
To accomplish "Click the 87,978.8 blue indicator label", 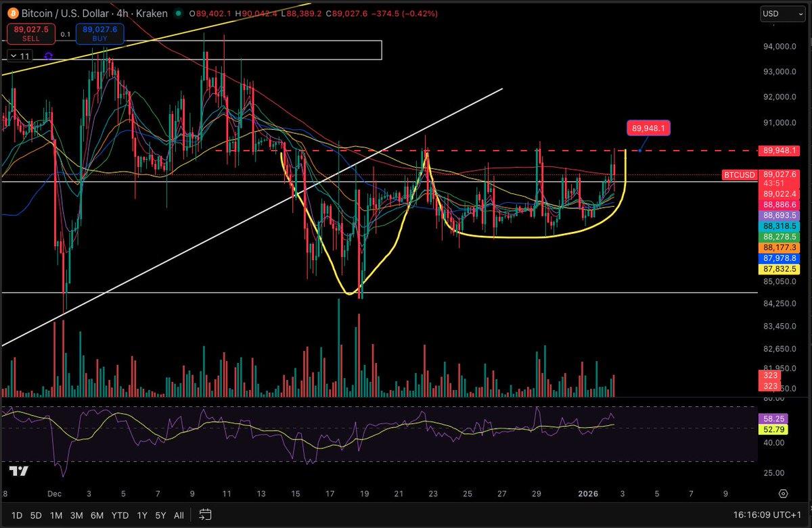I will (778, 258).
